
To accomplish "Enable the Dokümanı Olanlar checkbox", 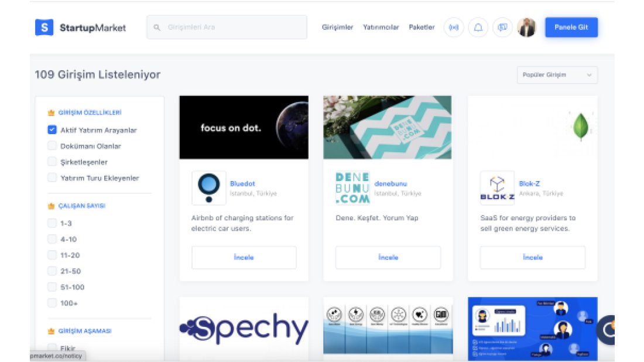I will coord(52,146).
